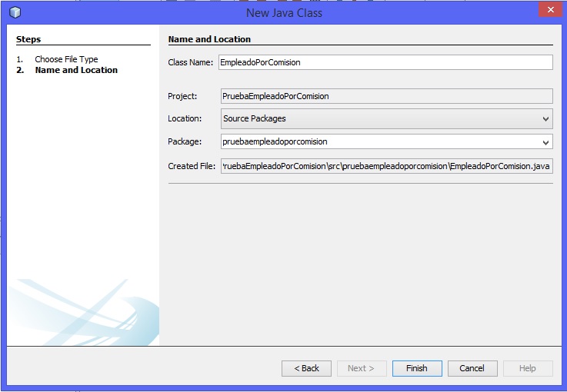Click the Steps heading in left panel
The width and height of the screenshot is (567, 392).
pos(28,39)
